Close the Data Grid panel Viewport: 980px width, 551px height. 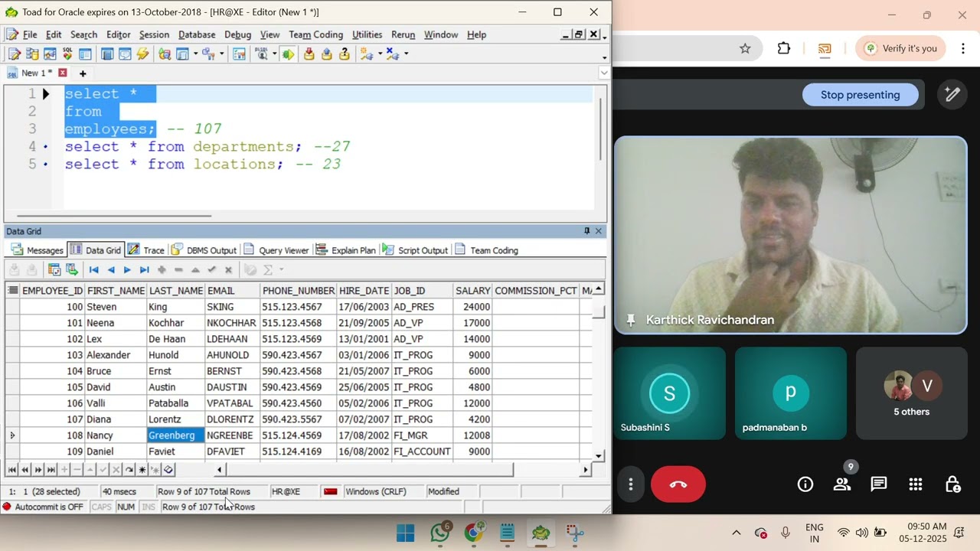[x=599, y=231]
